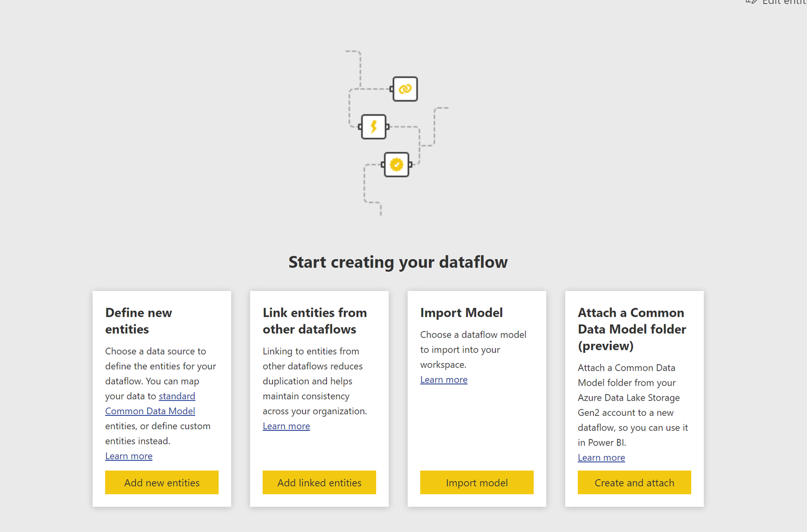Click the lightning bolt node icon
The height and width of the screenshot is (532, 807).
[x=373, y=127]
